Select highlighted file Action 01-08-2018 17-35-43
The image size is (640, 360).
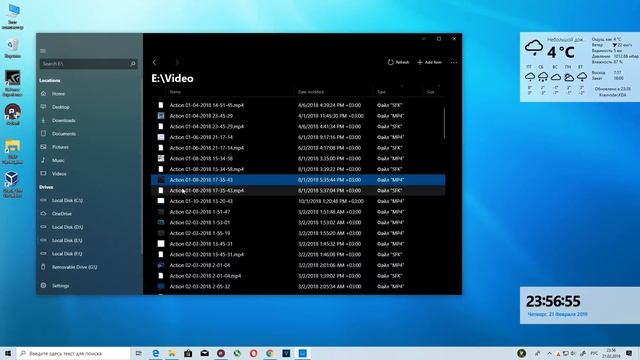tap(298, 180)
